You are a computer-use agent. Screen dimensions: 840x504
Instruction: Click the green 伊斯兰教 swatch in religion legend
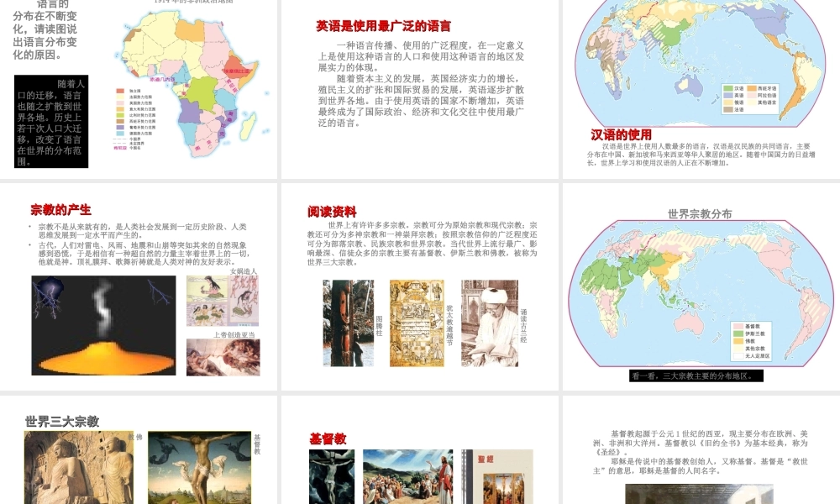[738, 333]
